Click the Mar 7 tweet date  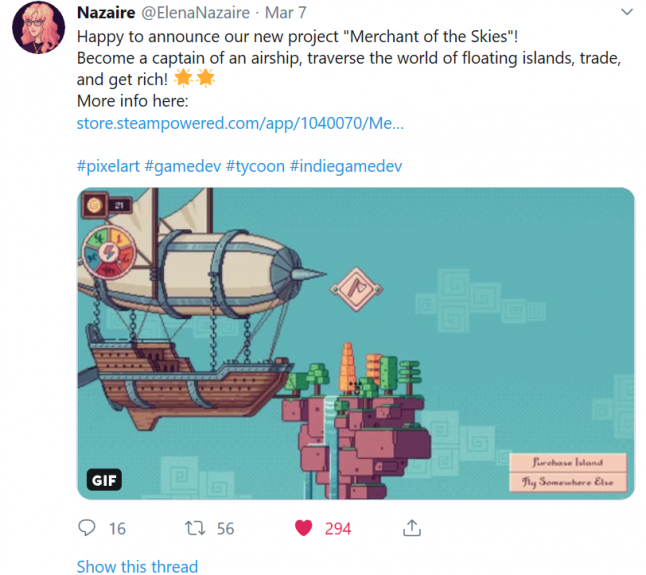click(x=286, y=13)
